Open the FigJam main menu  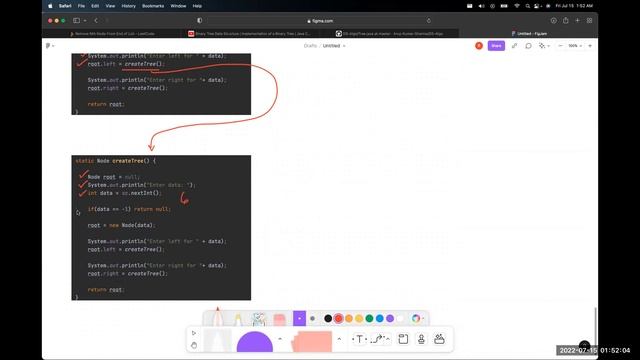pyautogui.click(x=50, y=46)
